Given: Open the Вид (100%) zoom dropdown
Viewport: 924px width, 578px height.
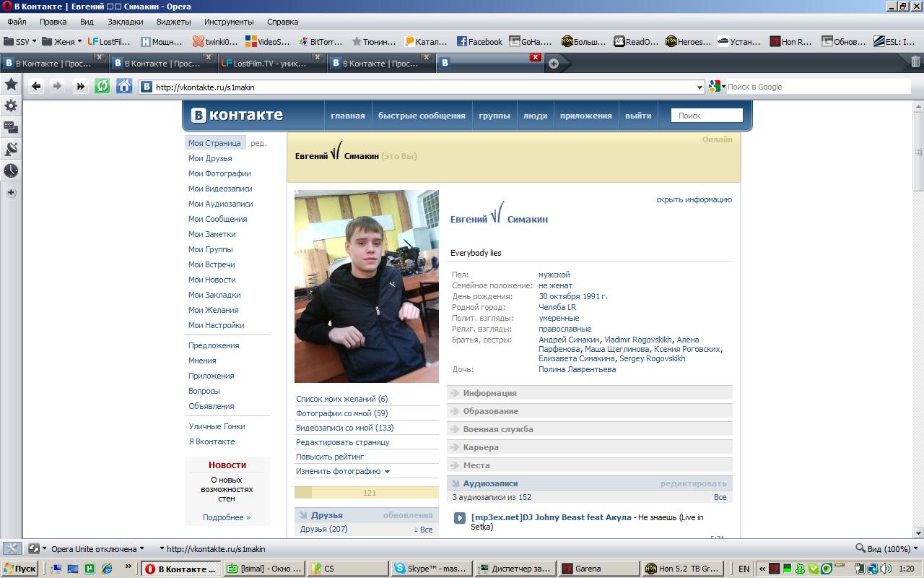Looking at the screenshot, I should [x=887, y=549].
